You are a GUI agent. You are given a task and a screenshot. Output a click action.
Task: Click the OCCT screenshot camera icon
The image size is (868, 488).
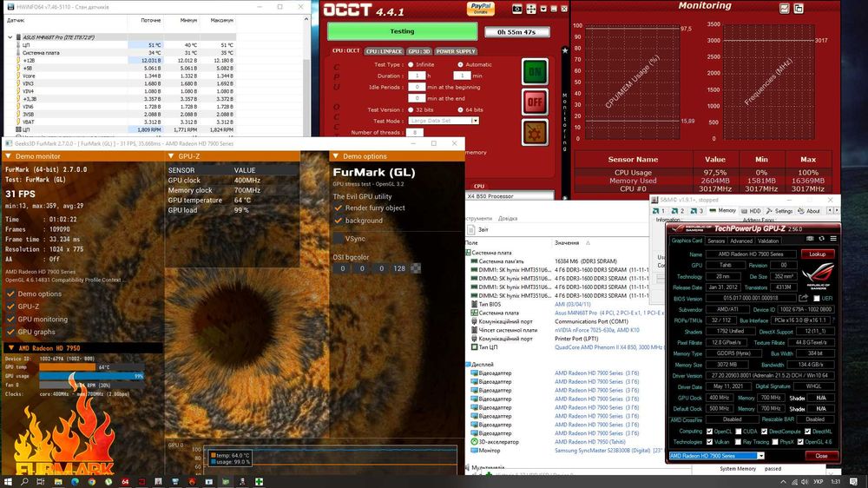[516, 9]
